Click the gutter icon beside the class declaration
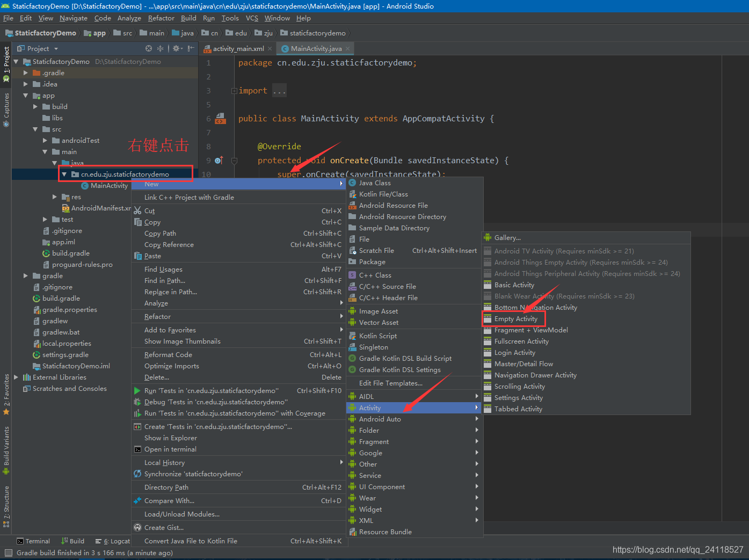This screenshot has width=749, height=560. click(220, 119)
